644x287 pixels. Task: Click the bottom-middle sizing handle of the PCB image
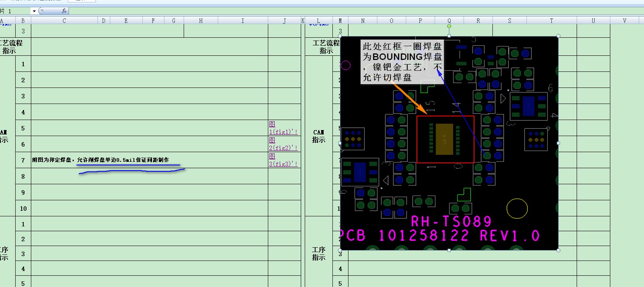449,250
